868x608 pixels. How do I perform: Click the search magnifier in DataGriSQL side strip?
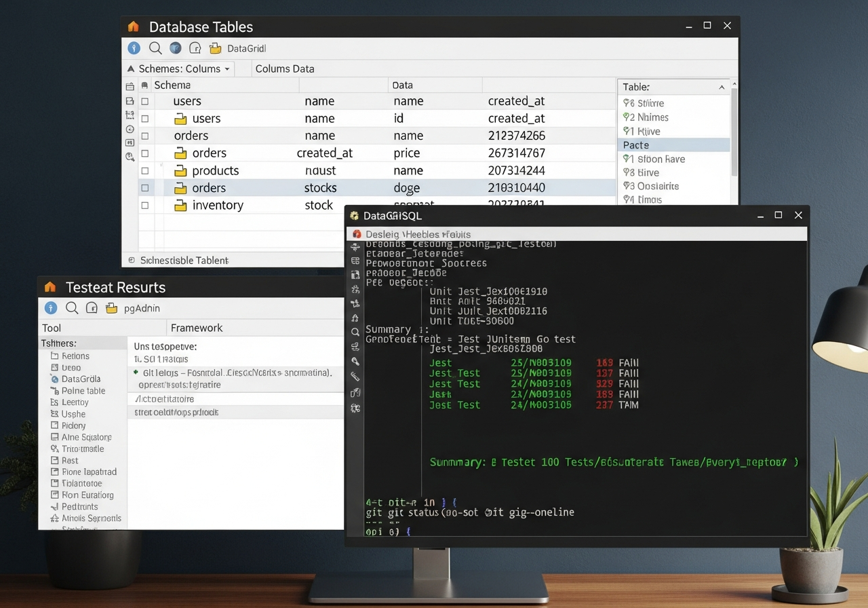tap(355, 332)
